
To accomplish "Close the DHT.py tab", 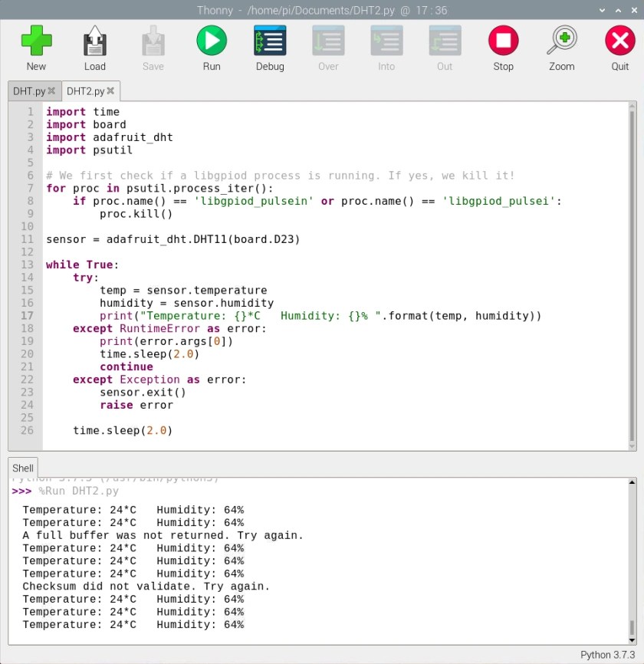I will (x=51, y=90).
